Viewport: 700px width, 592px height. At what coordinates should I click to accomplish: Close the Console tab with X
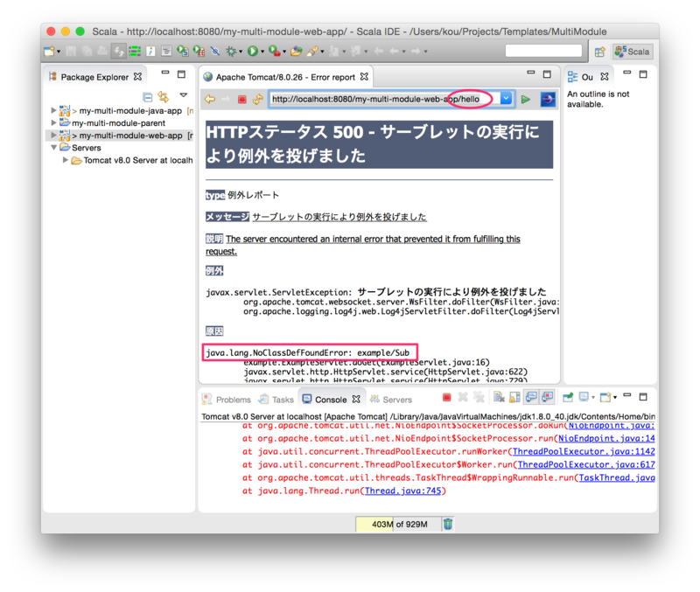[356, 399]
